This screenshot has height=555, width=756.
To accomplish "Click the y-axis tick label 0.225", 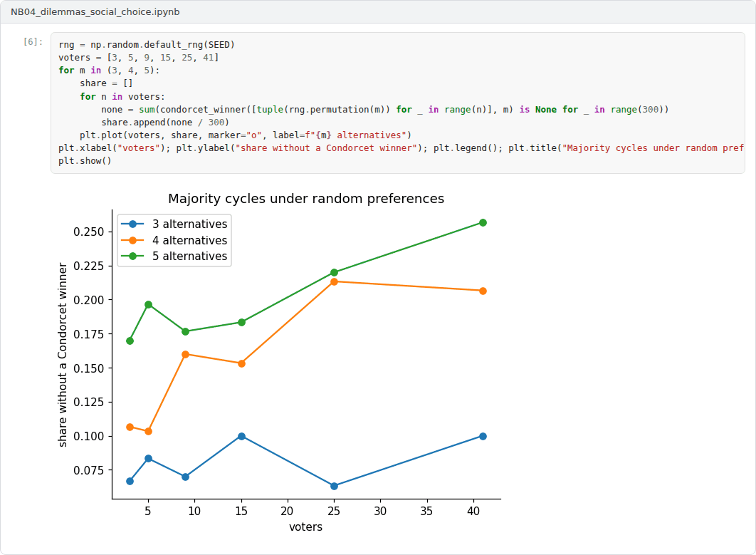I will pos(89,266).
